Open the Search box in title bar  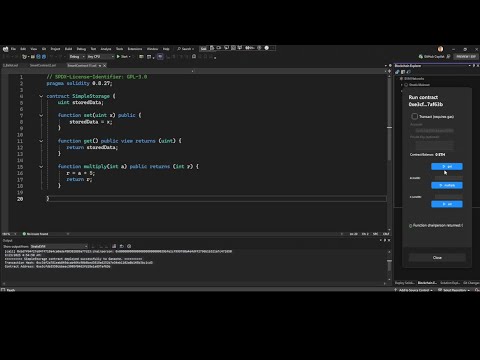click(x=186, y=49)
